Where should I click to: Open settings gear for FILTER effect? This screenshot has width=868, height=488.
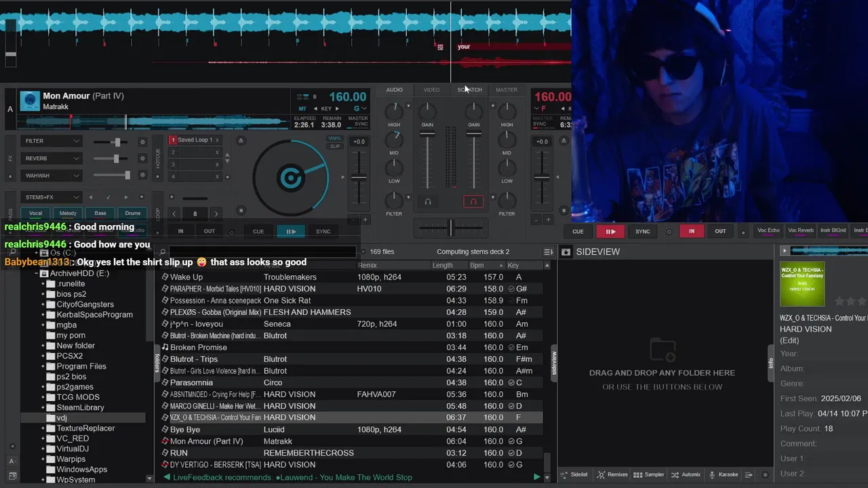click(x=142, y=142)
